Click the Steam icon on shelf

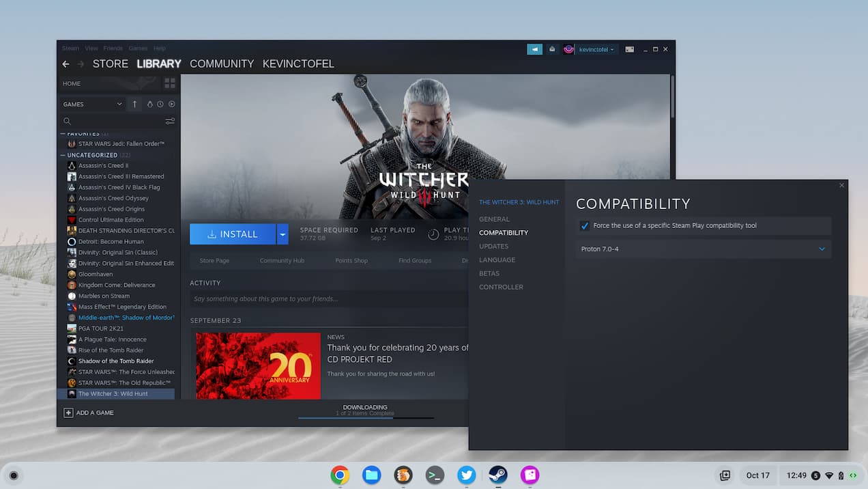pos(497,475)
